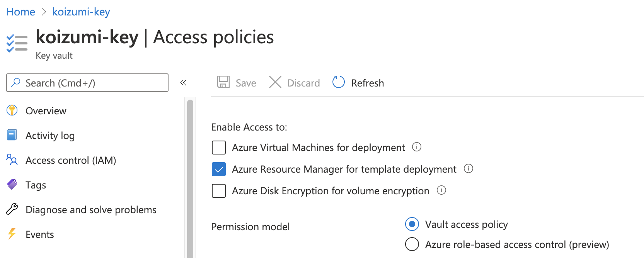Click the Access control people icon
This screenshot has height=258, width=644.
point(12,160)
